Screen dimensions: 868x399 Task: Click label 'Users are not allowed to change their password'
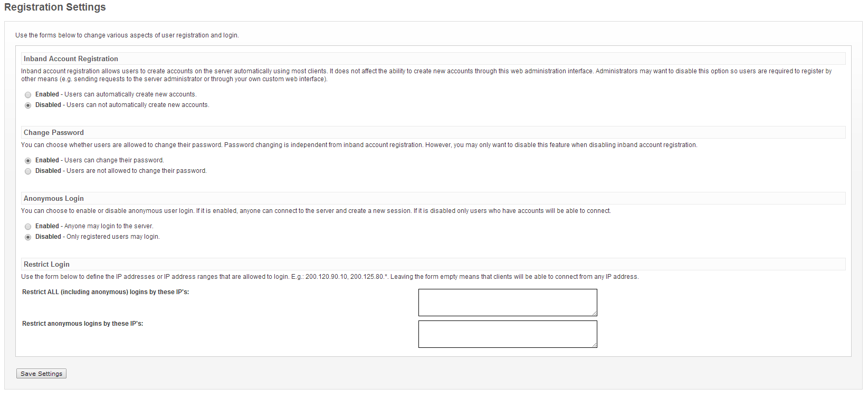(x=136, y=171)
